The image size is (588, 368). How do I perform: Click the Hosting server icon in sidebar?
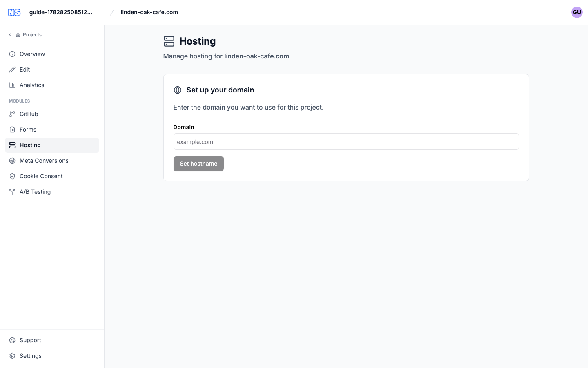(12, 145)
